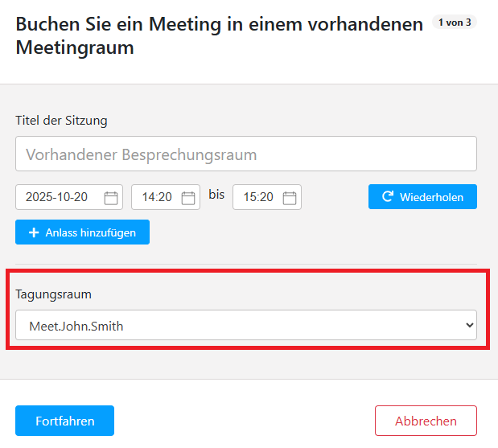498x448 pixels.
Task: Click the plus icon beside Anlass hinzufügen
Action: (x=34, y=232)
